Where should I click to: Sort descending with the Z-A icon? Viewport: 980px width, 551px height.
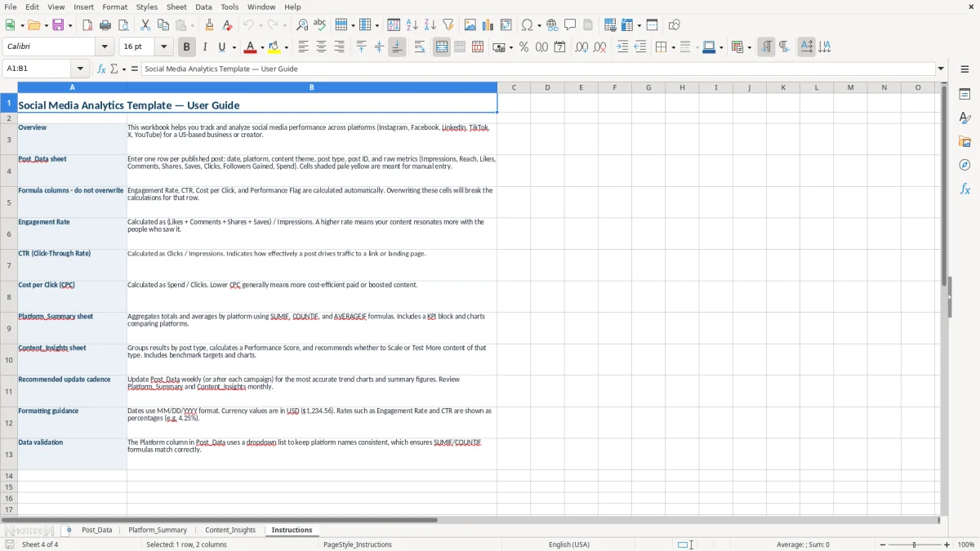[430, 25]
